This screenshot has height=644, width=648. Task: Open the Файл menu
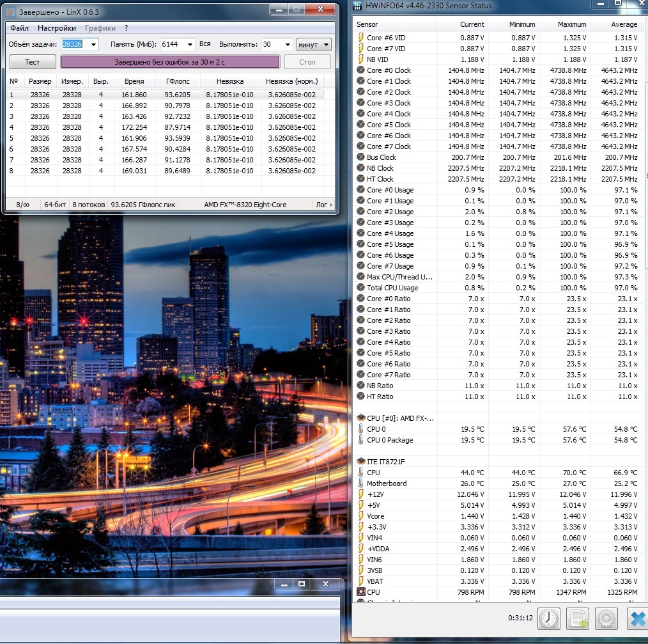point(19,28)
